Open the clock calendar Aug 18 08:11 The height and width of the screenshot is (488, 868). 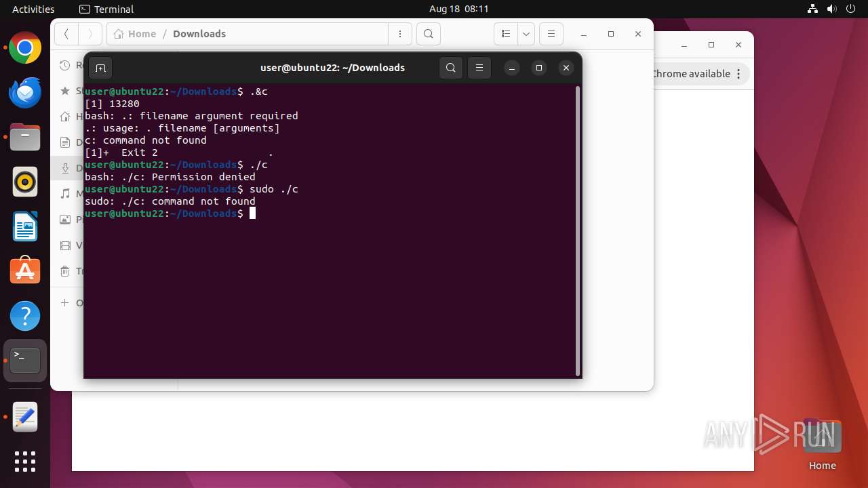[459, 9]
